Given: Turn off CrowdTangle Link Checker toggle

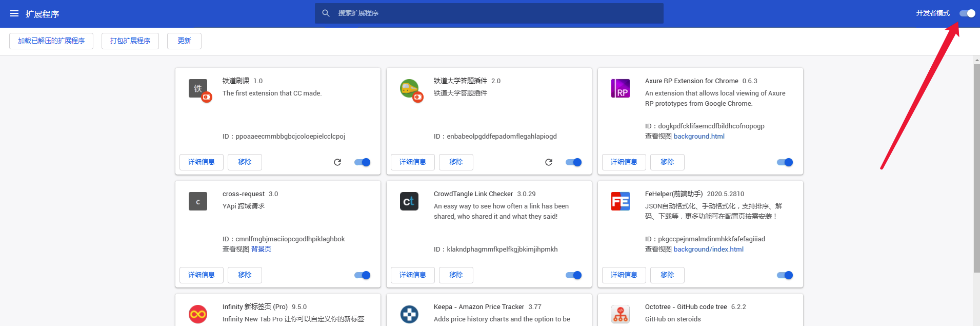Looking at the screenshot, I should [573, 275].
